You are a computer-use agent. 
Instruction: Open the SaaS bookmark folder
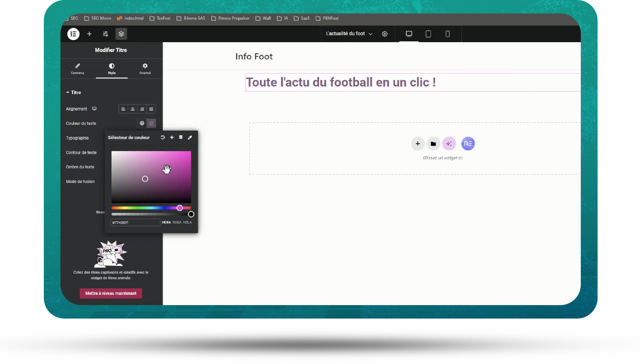(x=302, y=18)
